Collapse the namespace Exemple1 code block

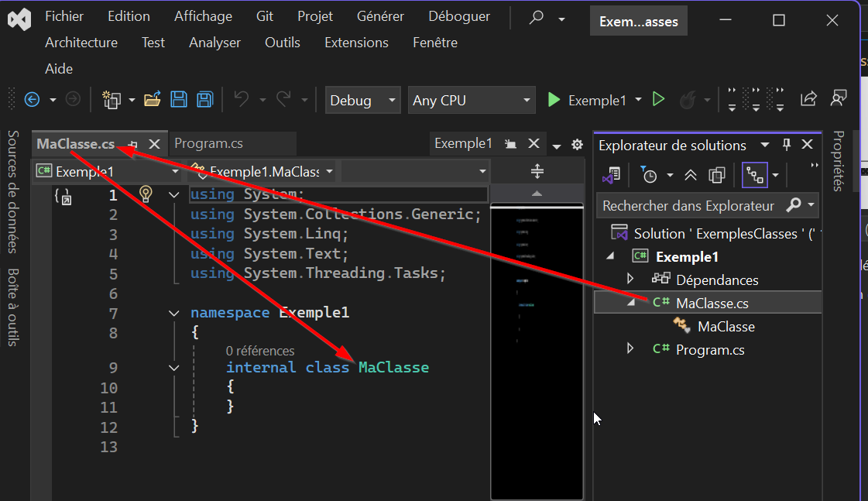point(173,313)
